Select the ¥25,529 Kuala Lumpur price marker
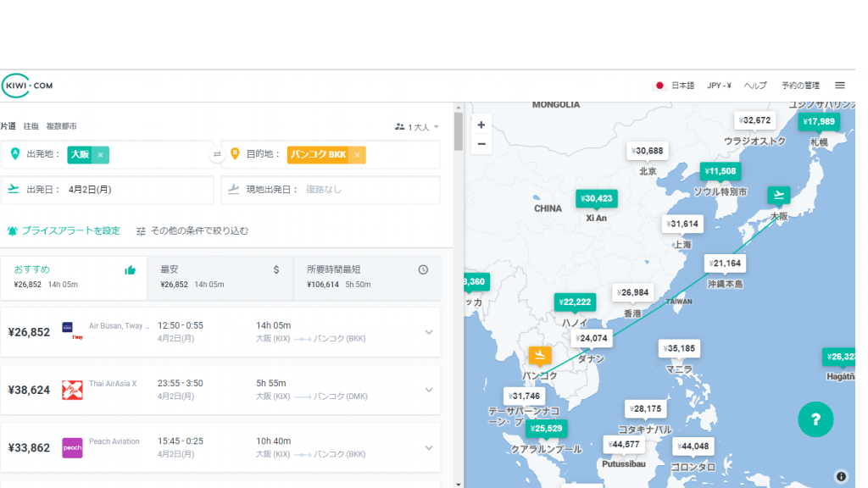868x488 pixels. click(x=546, y=428)
